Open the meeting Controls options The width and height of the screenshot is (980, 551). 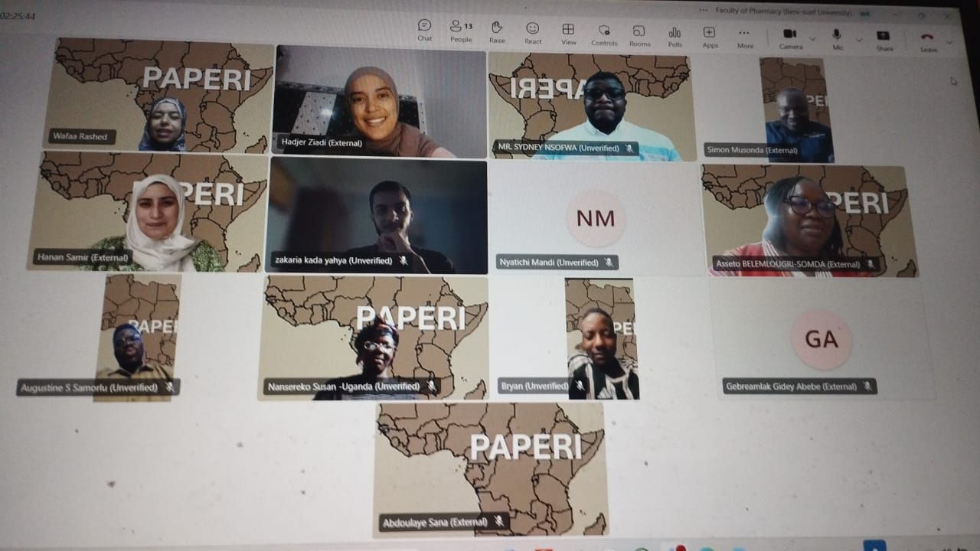tap(604, 34)
